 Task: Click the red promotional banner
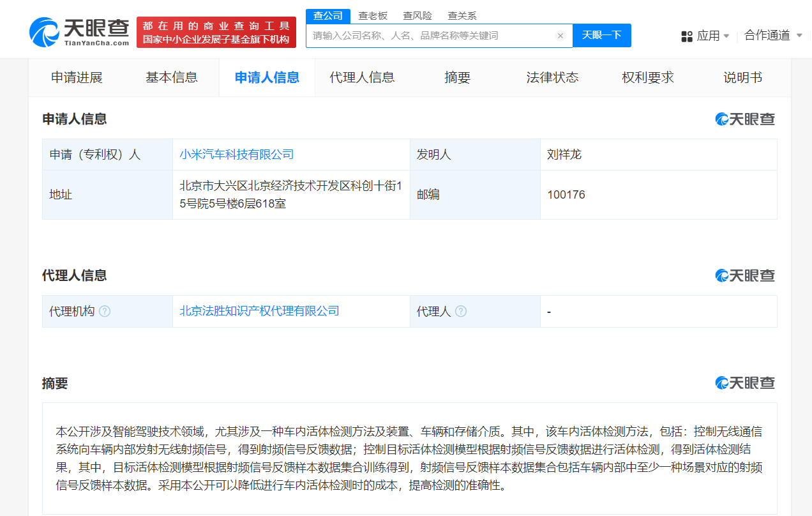coord(216,32)
